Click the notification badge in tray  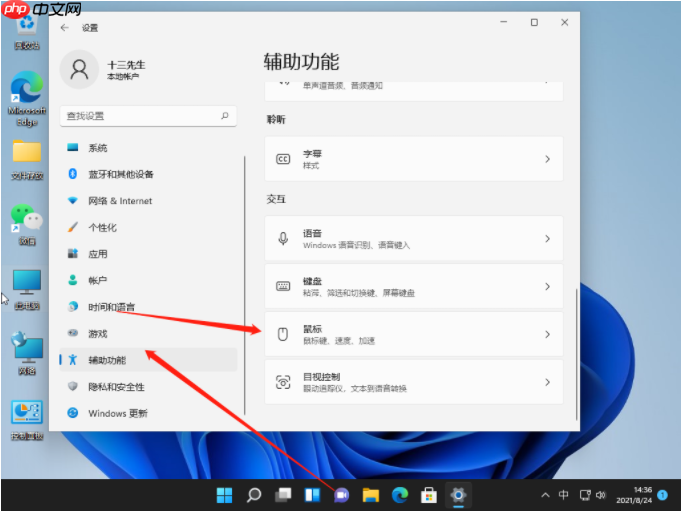pos(662,495)
